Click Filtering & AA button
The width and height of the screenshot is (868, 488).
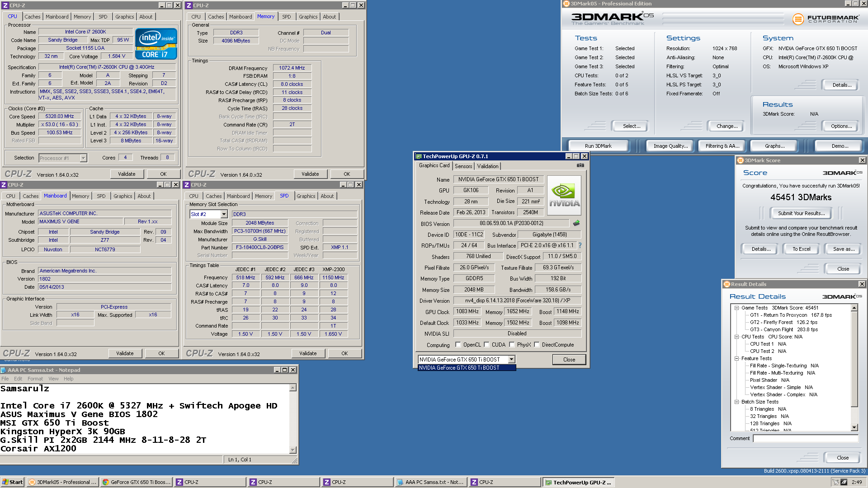(722, 146)
